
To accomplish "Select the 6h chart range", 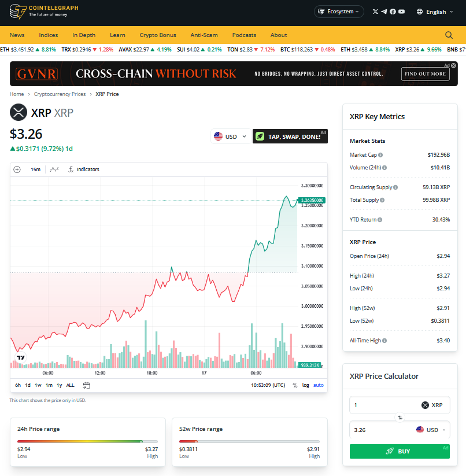I will point(18,385).
